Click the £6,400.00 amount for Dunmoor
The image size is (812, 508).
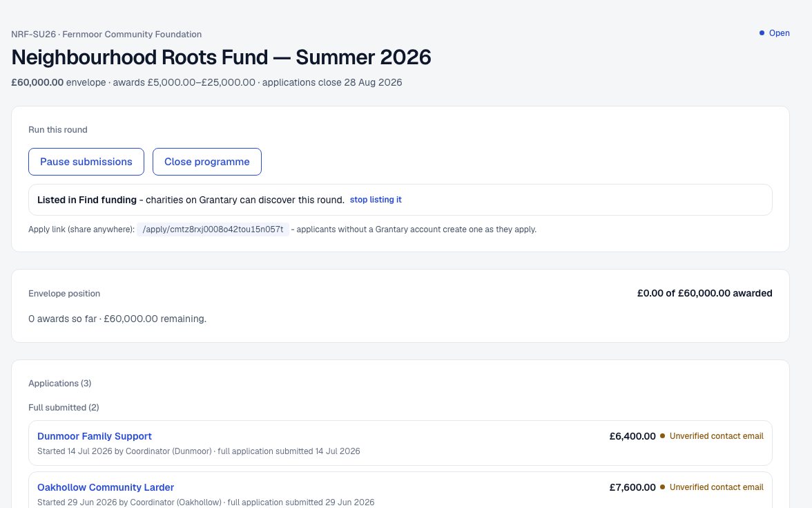coord(632,436)
